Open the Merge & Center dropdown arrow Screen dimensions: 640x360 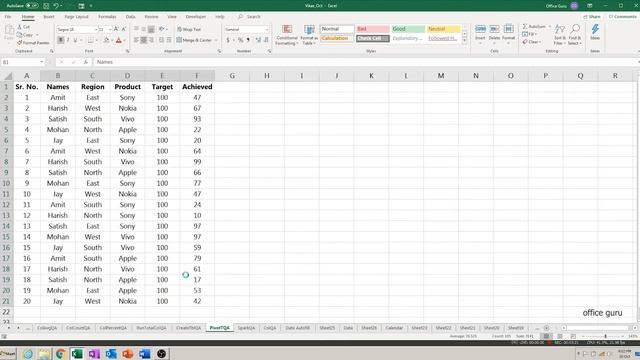click(216, 40)
